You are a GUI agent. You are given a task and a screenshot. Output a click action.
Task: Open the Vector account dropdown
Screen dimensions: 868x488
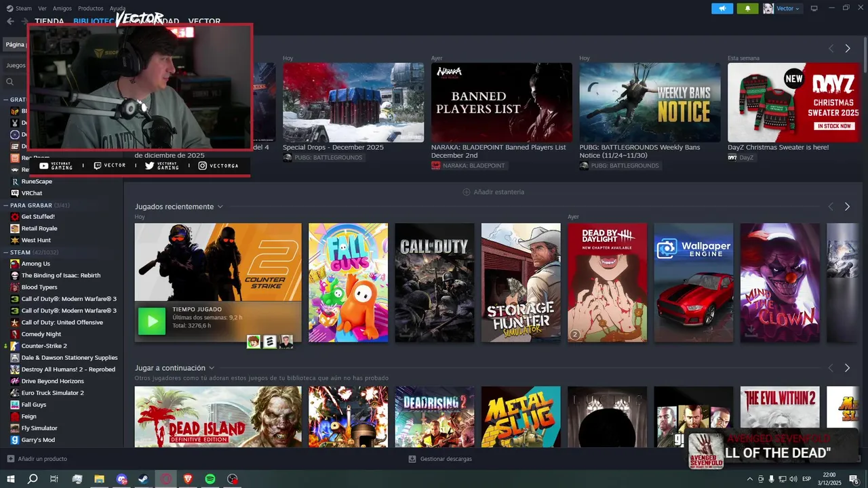click(783, 8)
